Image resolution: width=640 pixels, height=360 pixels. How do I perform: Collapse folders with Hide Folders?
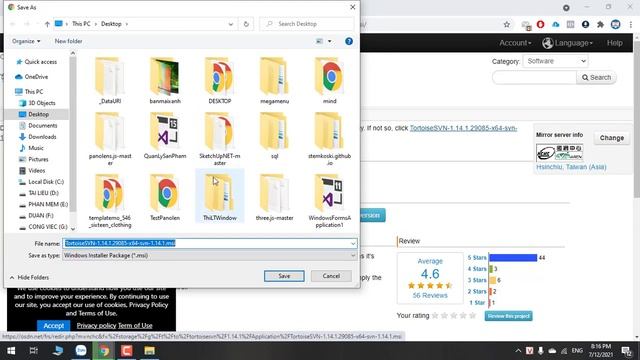(29, 278)
